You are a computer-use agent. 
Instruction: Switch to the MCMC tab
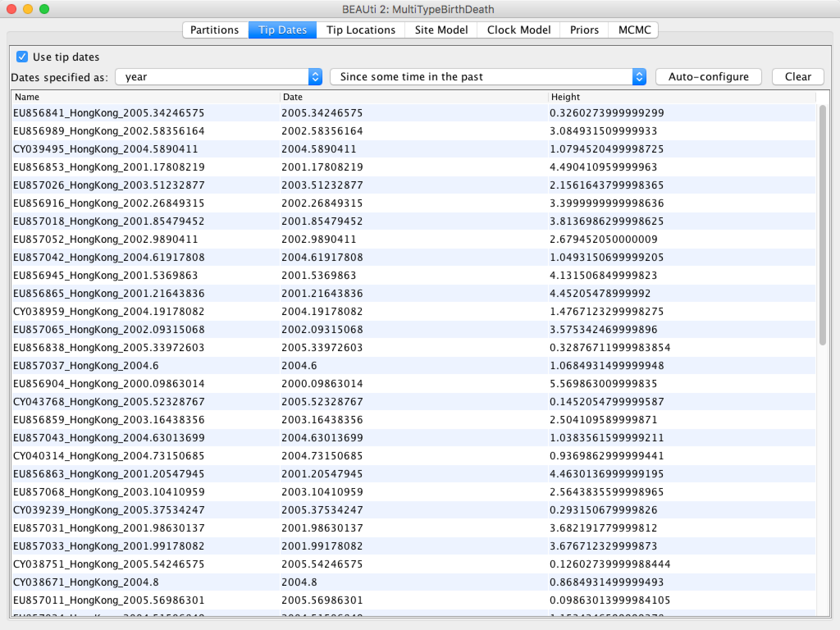point(634,30)
